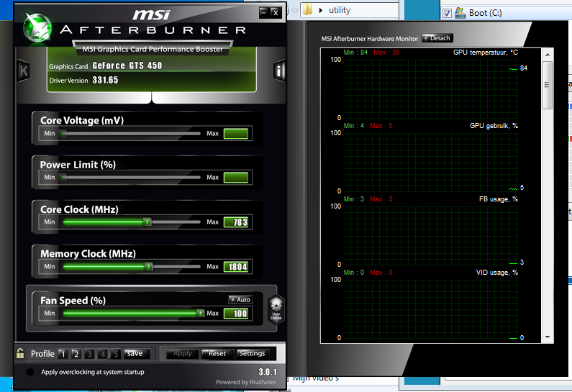Close the Afterburner window
The height and width of the screenshot is (392, 572).
coord(276,13)
